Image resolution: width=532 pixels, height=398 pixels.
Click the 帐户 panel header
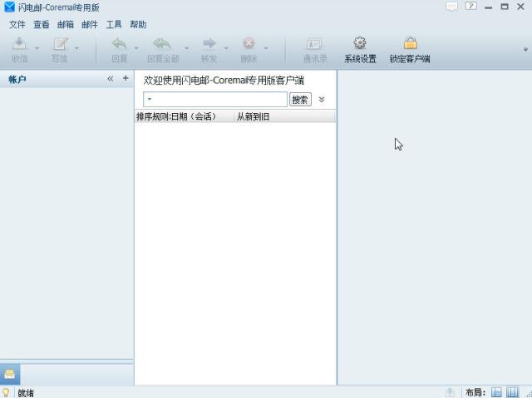66,79
